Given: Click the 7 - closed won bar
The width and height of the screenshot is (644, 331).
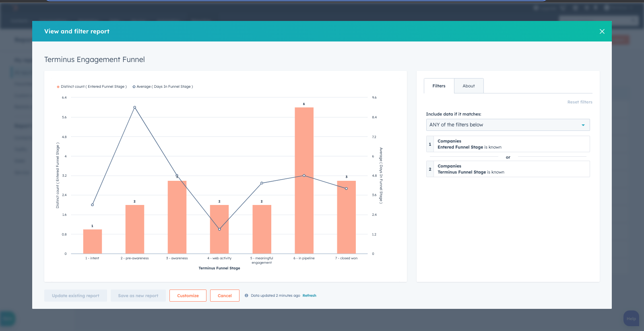Looking at the screenshot, I should point(346,217).
